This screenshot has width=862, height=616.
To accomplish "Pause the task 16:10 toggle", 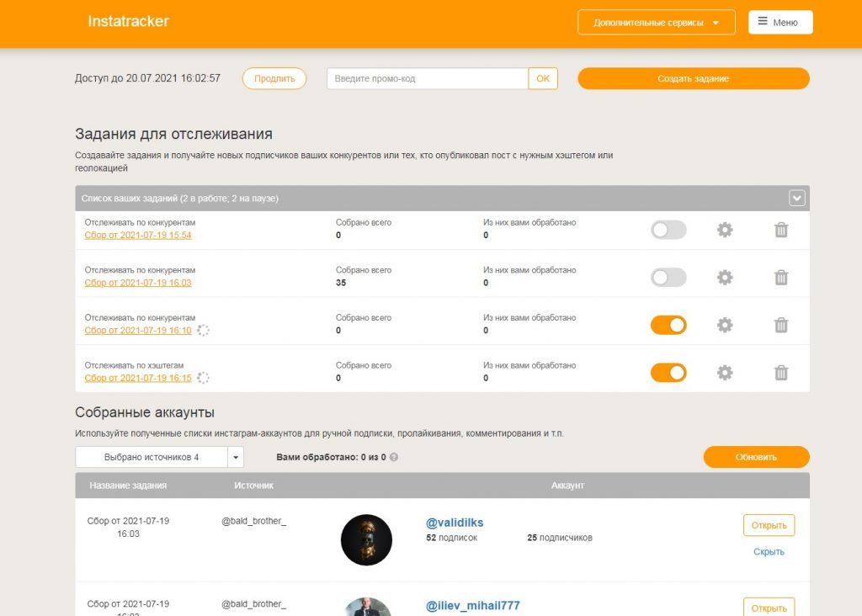I will pos(668,326).
